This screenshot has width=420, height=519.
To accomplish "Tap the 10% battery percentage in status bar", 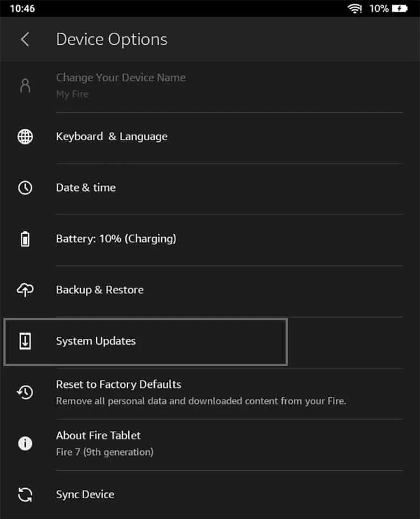I will [379, 8].
